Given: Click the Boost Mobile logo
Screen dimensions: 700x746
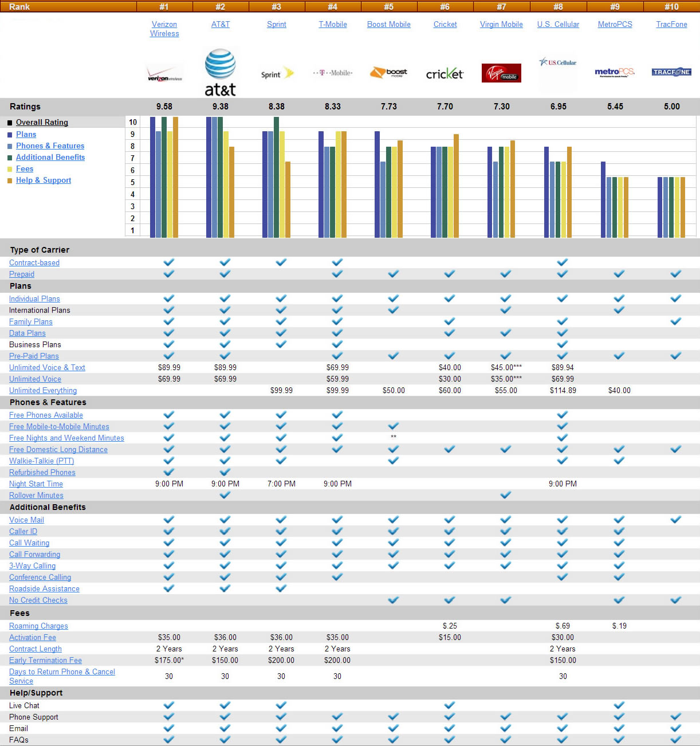Looking at the screenshot, I should (x=389, y=73).
